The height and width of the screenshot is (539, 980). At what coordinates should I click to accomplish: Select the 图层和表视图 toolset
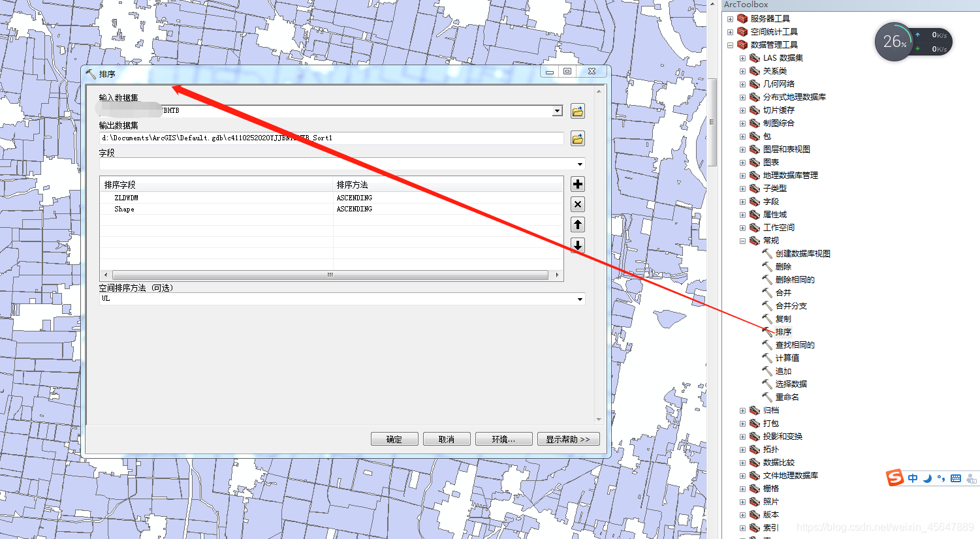pyautogui.click(x=787, y=149)
